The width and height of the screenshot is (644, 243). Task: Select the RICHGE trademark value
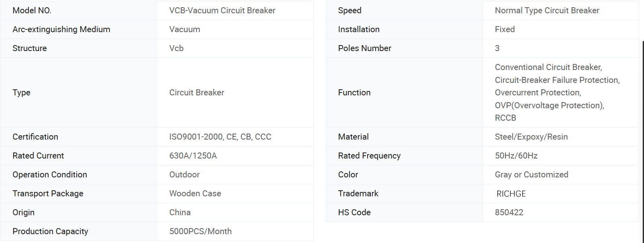511,194
